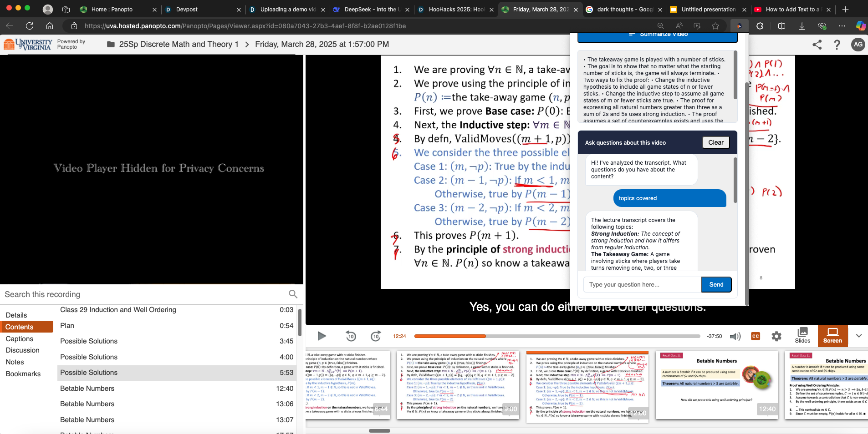
Task: Open the share icon in Panopto header
Action: 817,45
